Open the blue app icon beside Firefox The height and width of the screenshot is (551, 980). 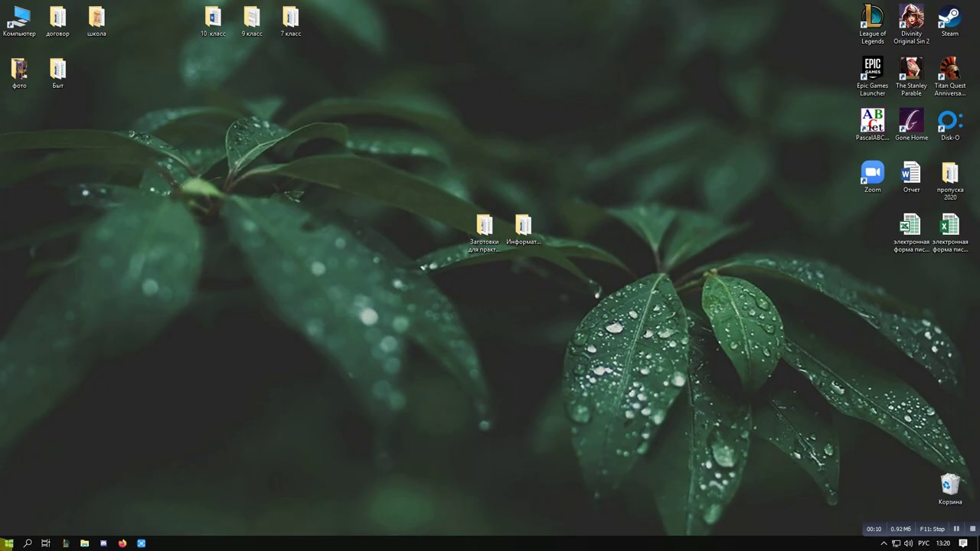[x=142, y=543]
